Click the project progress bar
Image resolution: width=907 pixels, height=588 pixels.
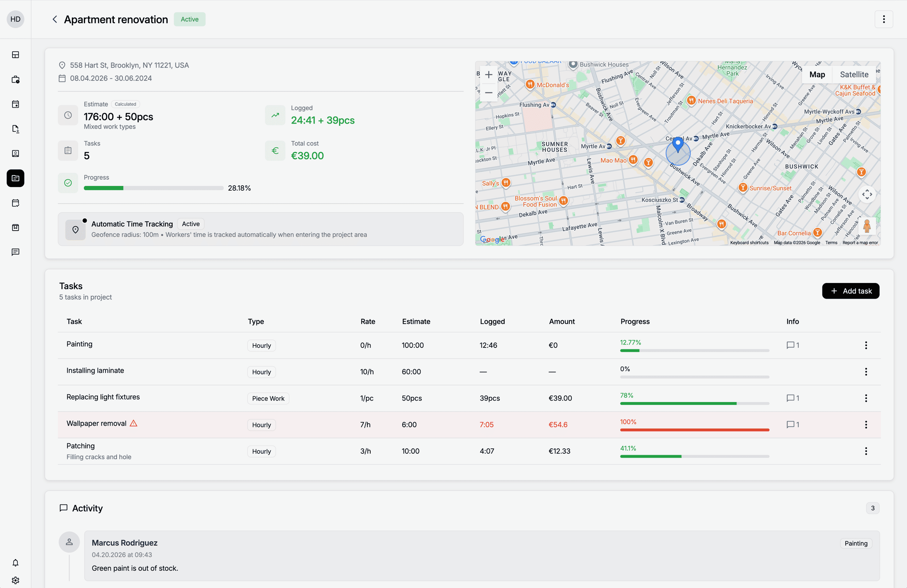153,188
